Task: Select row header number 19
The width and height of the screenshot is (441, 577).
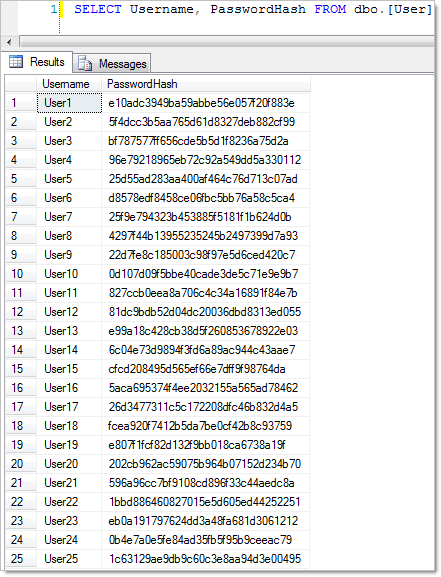Action: pos(21,445)
